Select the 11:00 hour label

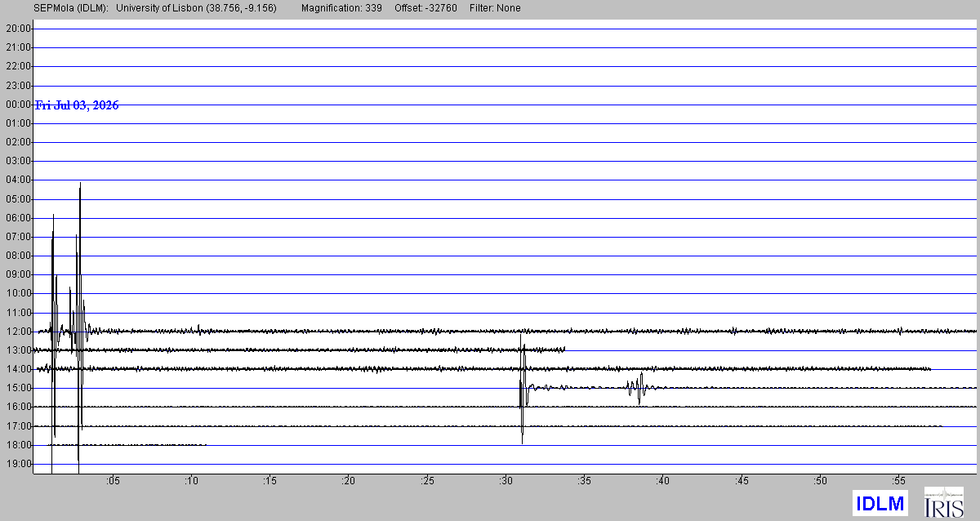coord(18,313)
